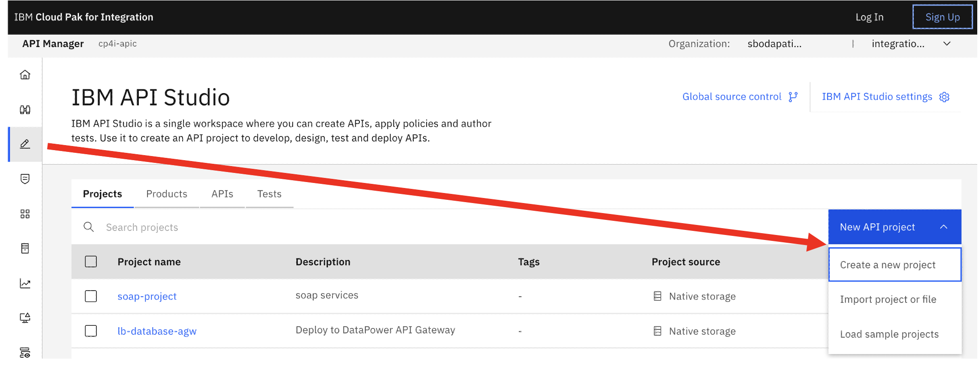Open the shield-shaped sidebar icon
The width and height of the screenshot is (980, 365).
pyautogui.click(x=25, y=179)
